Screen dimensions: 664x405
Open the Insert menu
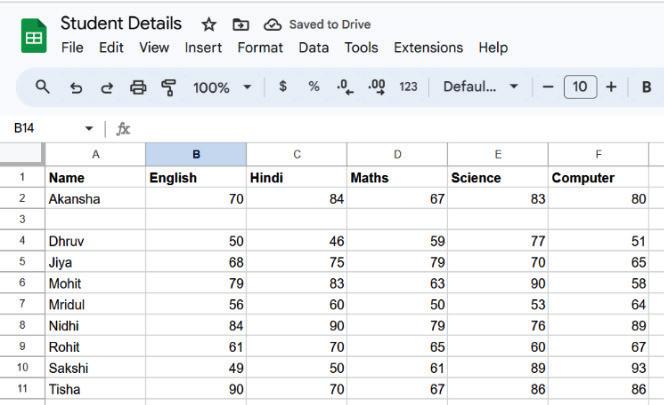(203, 47)
